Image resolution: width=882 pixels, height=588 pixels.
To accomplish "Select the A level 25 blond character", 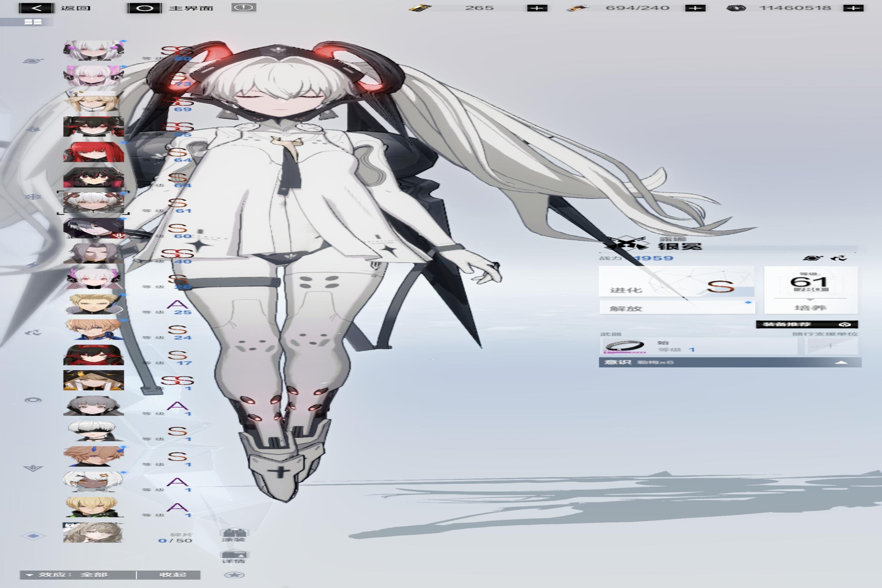I will click(93, 304).
